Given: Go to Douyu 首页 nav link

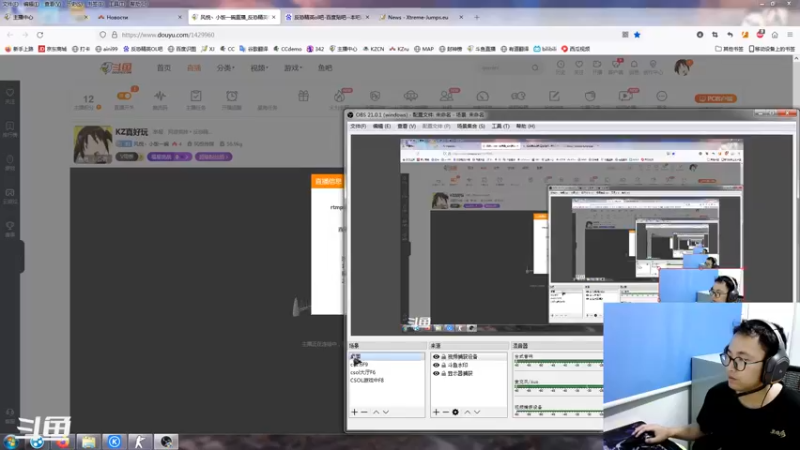Looking at the screenshot, I should (164, 68).
